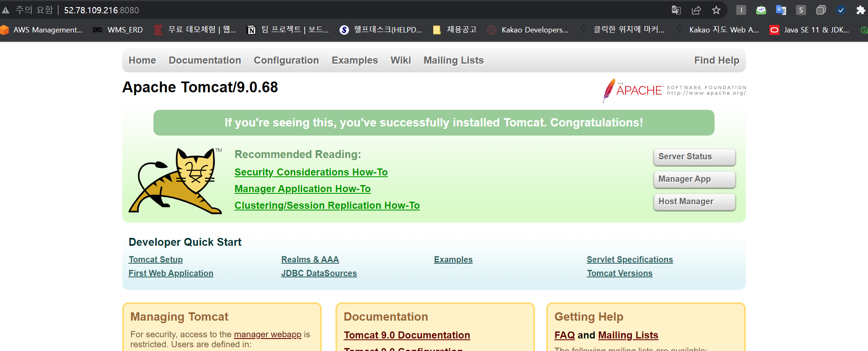Open Security Considerations How-To link
Image resolution: width=868 pixels, height=351 pixels.
coord(311,172)
